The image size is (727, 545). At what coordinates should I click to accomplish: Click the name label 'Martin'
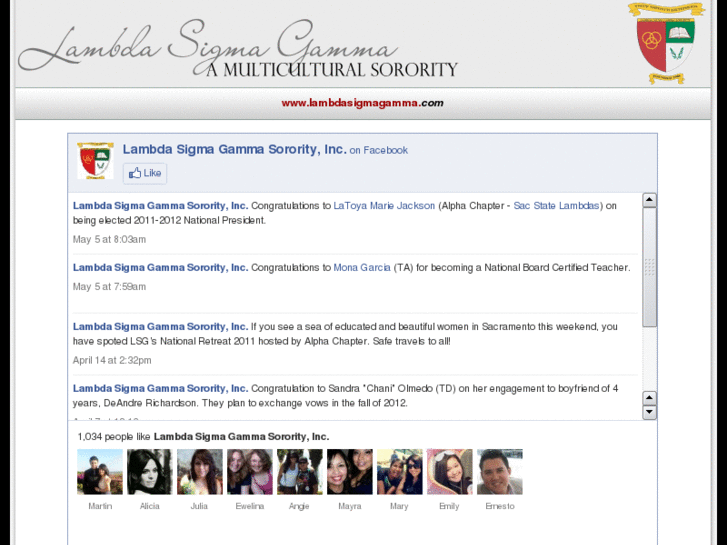[100, 506]
